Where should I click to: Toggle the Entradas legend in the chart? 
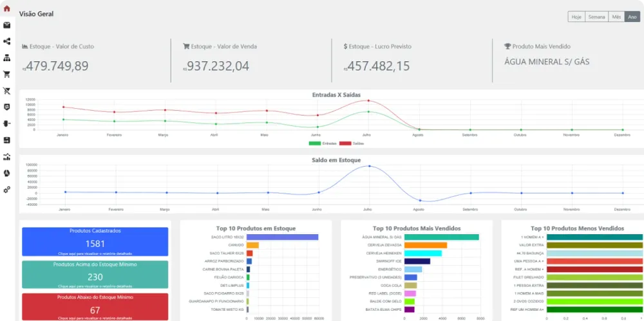(323, 143)
